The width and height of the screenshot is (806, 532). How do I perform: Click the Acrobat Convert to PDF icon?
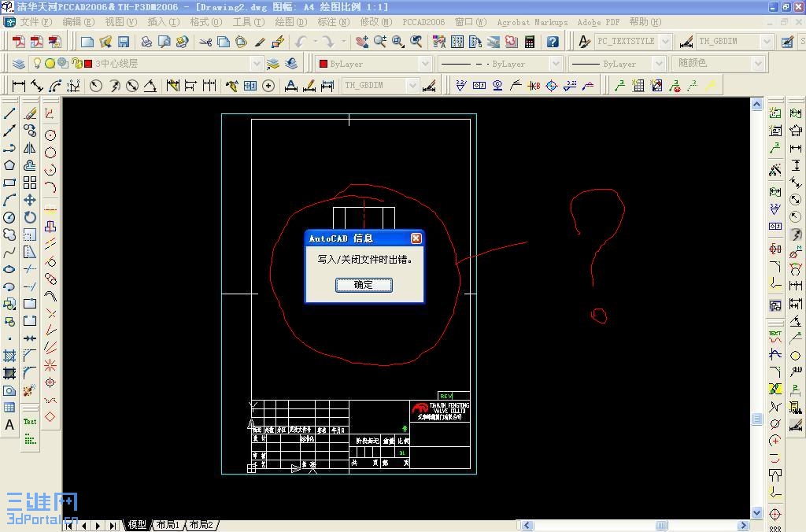[19, 42]
